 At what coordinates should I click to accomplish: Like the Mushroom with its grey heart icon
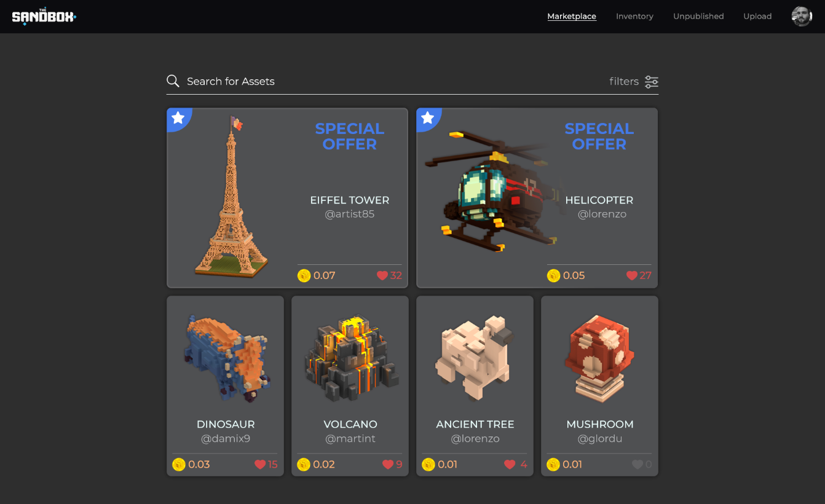(x=637, y=465)
